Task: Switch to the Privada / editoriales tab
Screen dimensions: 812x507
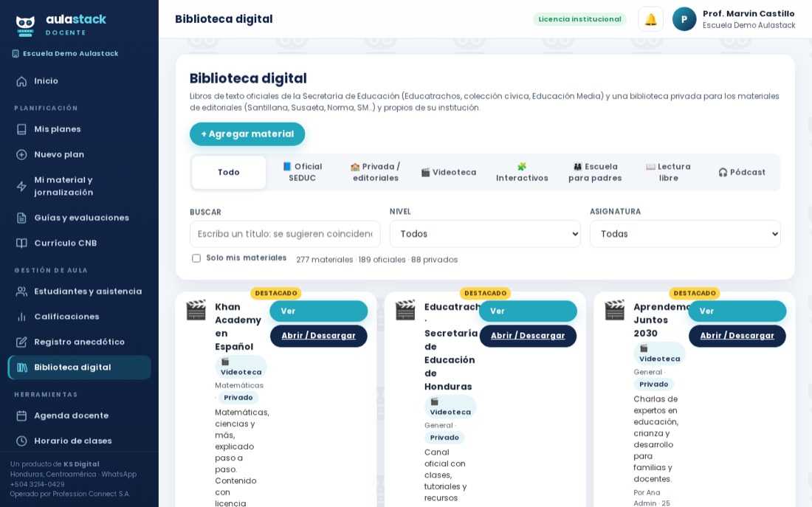Action: pos(376,173)
